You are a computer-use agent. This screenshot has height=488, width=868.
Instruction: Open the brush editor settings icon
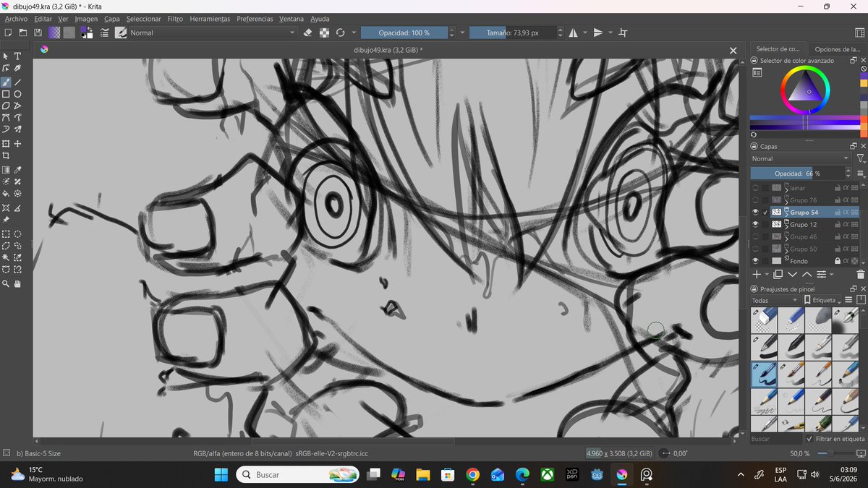(105, 33)
